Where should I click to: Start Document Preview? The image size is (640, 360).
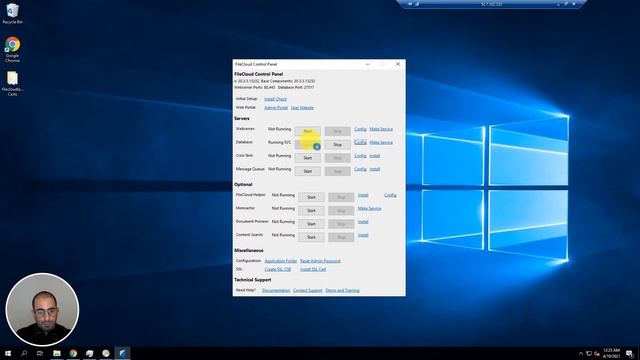tap(311, 224)
